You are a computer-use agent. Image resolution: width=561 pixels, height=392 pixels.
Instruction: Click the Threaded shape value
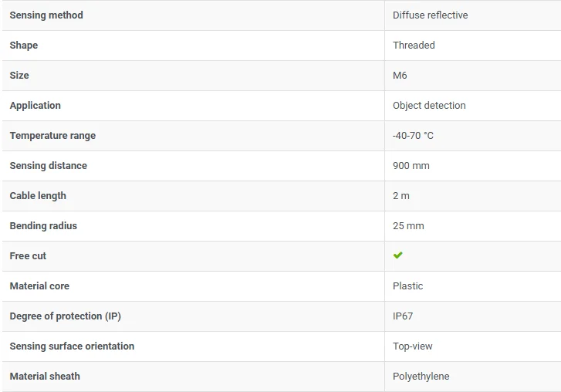tap(414, 45)
